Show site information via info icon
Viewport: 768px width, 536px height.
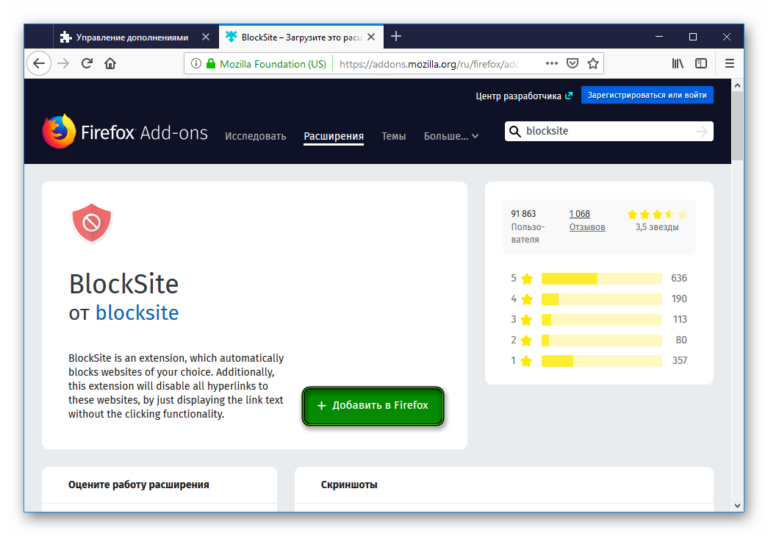pos(196,64)
